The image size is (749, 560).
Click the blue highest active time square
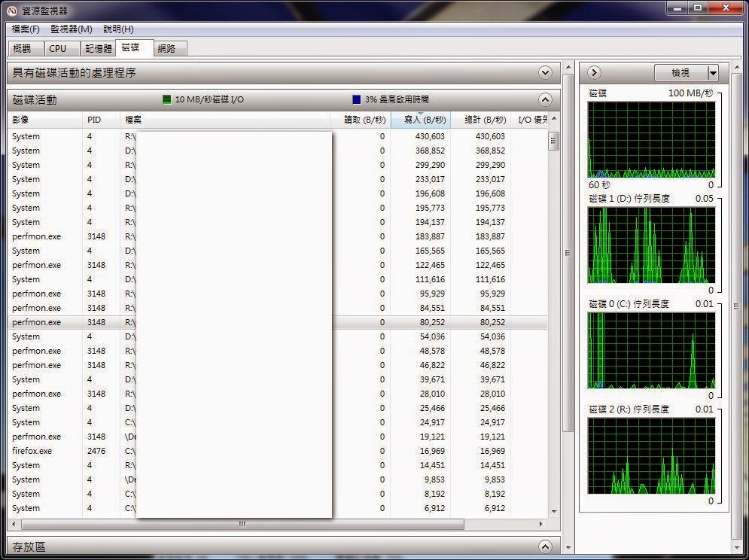[356, 99]
